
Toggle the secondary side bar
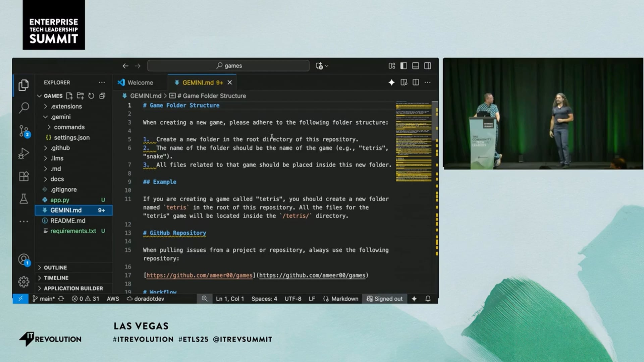click(x=428, y=66)
